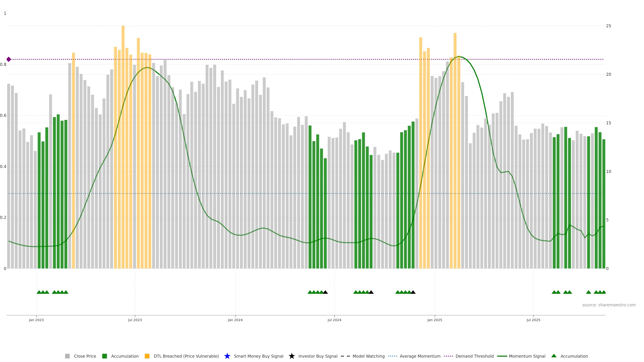
Task: Click the purple Demand Threshold diamond marker
Action: (x=9, y=59)
